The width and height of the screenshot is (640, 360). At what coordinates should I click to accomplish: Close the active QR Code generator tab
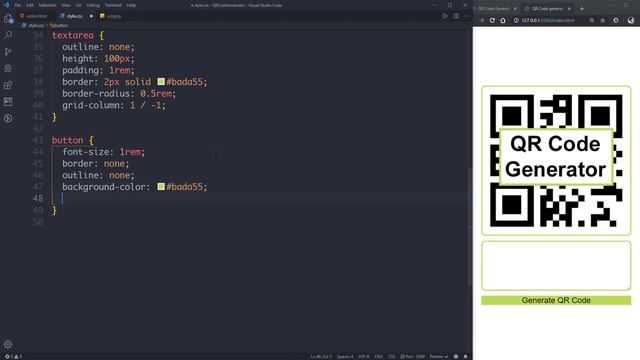569,9
